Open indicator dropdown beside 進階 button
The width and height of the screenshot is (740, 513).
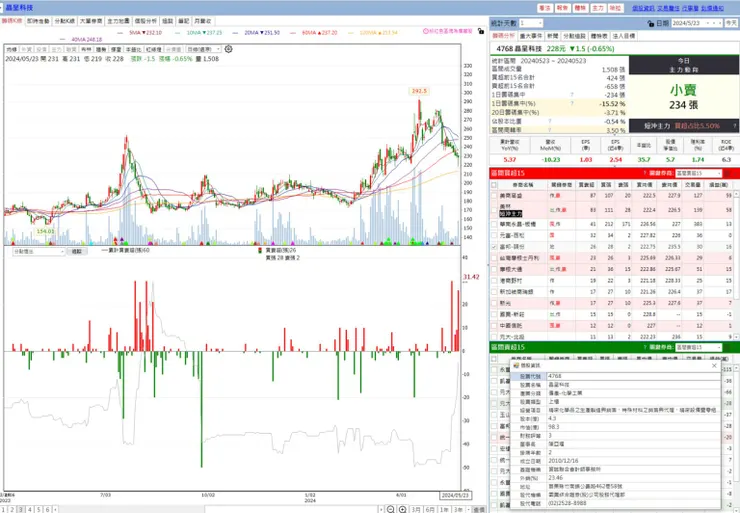click(39, 252)
